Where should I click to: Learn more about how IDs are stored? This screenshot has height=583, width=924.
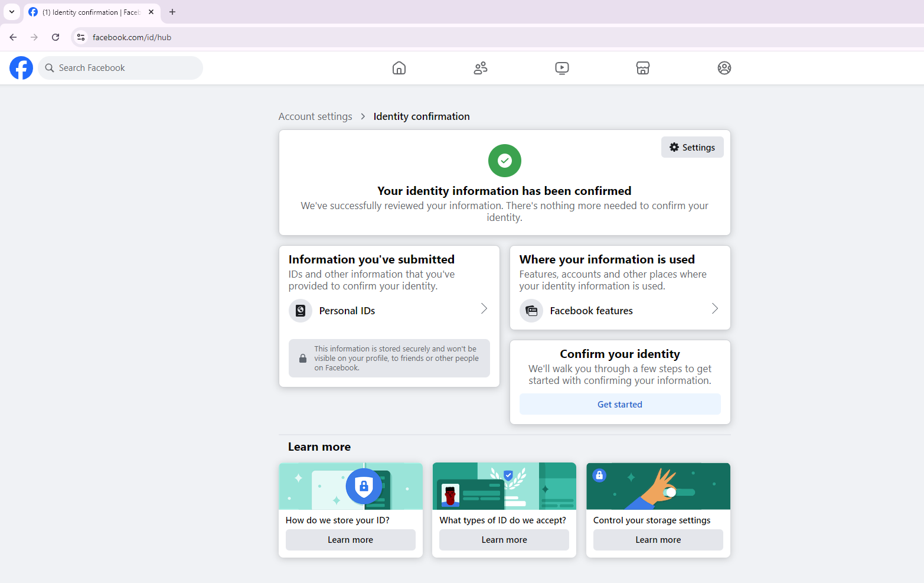tap(351, 540)
